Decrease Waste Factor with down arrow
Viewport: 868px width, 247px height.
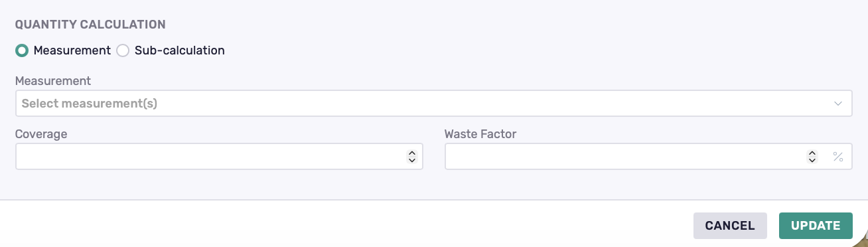click(x=812, y=161)
